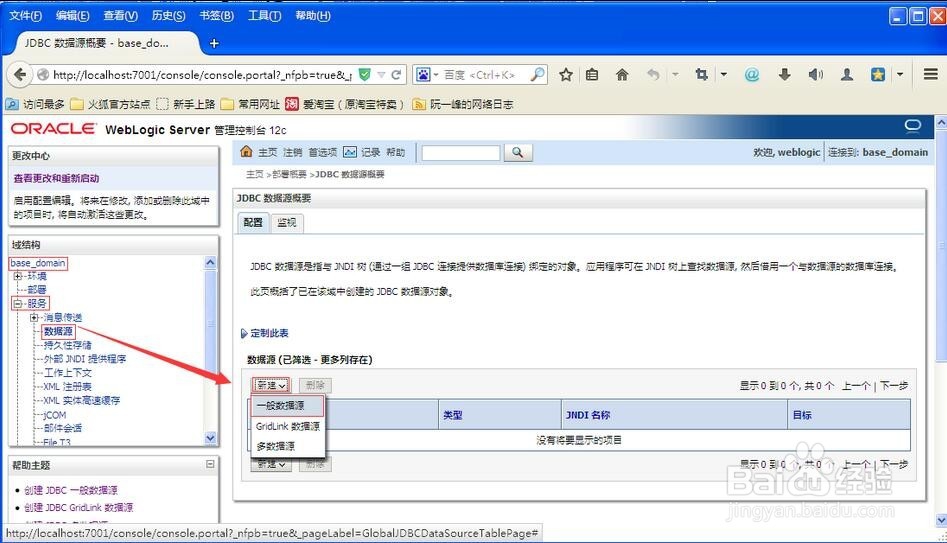This screenshot has height=543, width=947.
Task: Click down arrow on domain tree scrollbar
Action: [210, 438]
